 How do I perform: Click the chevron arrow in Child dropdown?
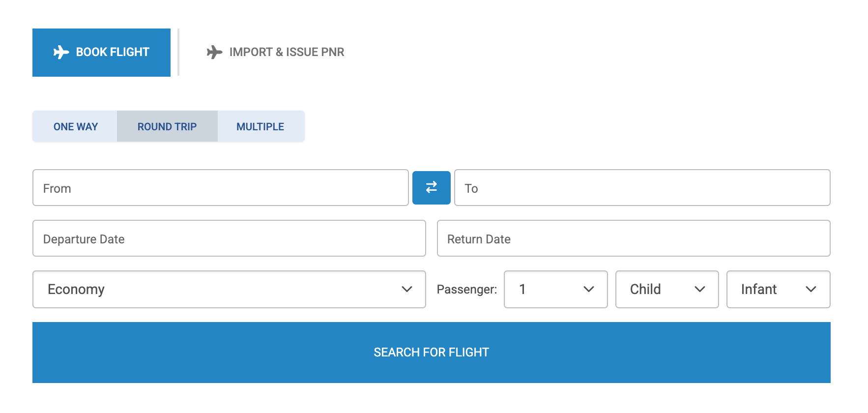(x=700, y=289)
